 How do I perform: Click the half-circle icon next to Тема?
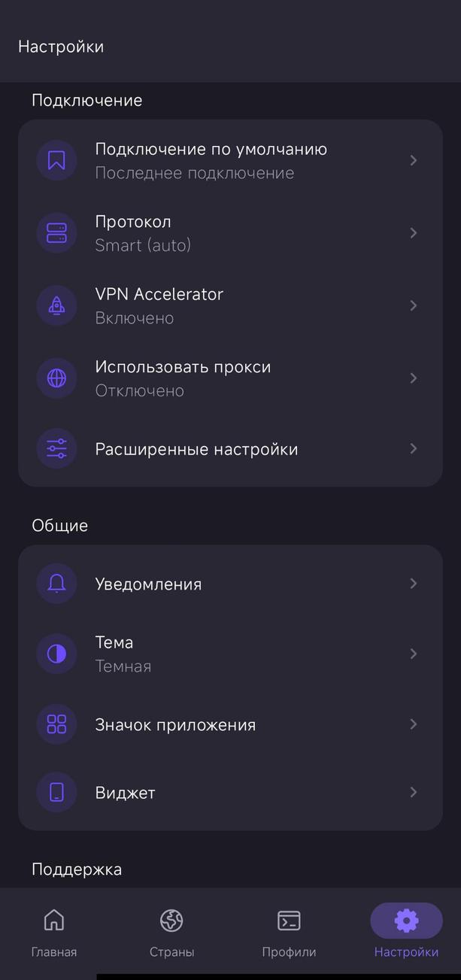[x=56, y=654]
